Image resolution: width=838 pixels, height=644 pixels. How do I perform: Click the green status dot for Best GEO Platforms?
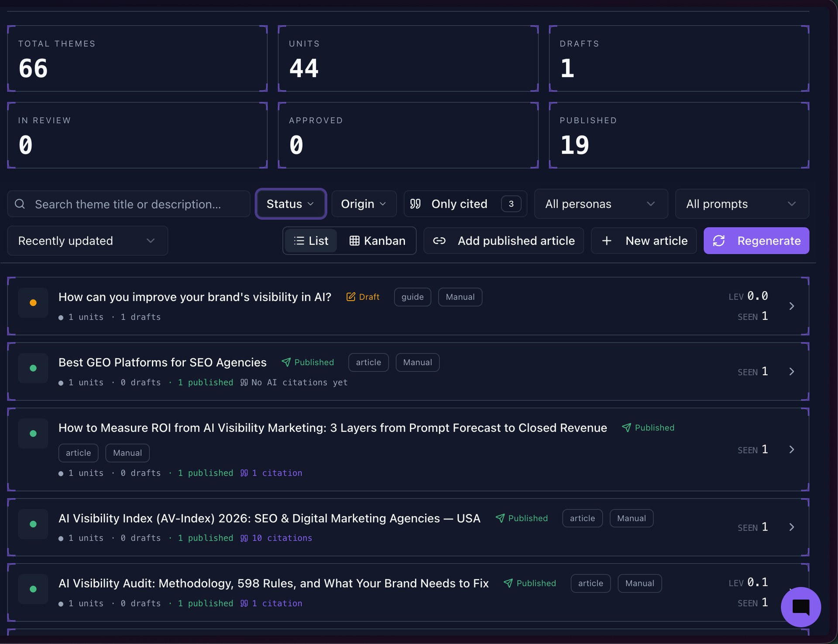(33, 368)
